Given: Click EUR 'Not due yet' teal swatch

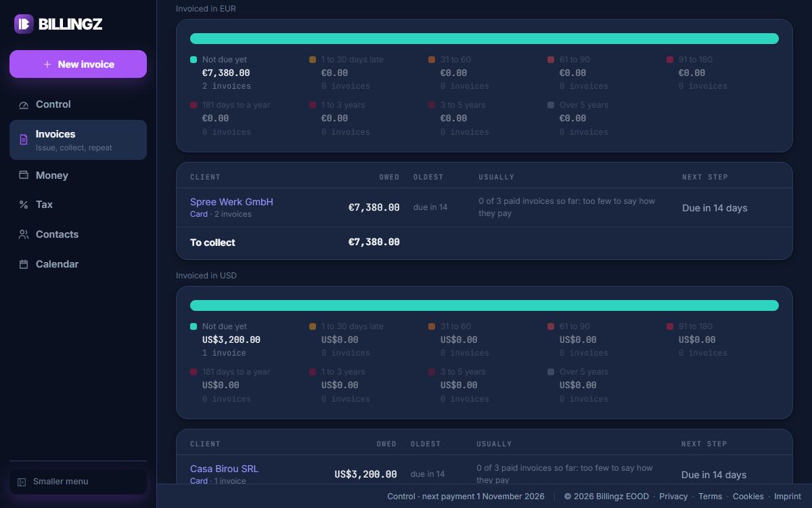Looking at the screenshot, I should coord(194,60).
